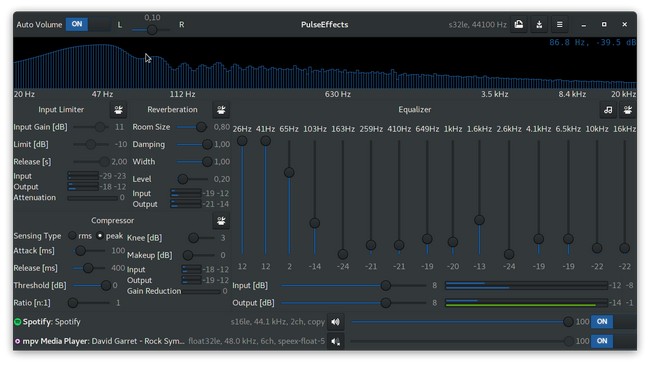650x365 pixels.
Task: Unmute the mpv Media Player speaker icon
Action: [335, 341]
